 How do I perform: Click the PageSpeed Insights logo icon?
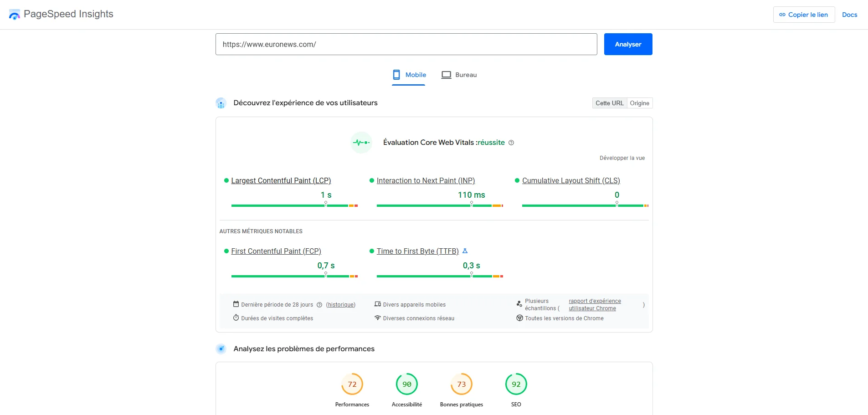coord(14,14)
